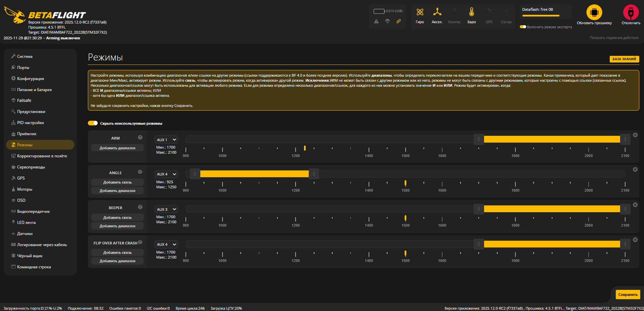Click the Баро barometer icon
This screenshot has height=311, width=644.
tap(471, 13)
